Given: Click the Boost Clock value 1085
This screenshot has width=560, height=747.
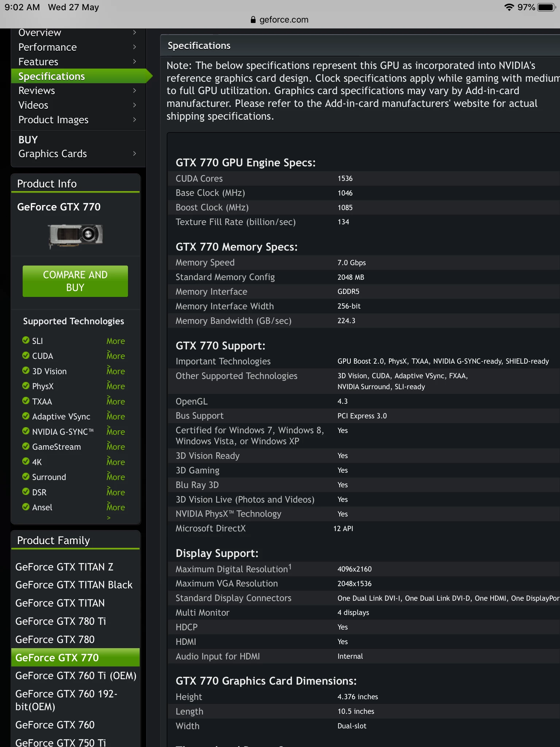Looking at the screenshot, I should (x=345, y=208).
